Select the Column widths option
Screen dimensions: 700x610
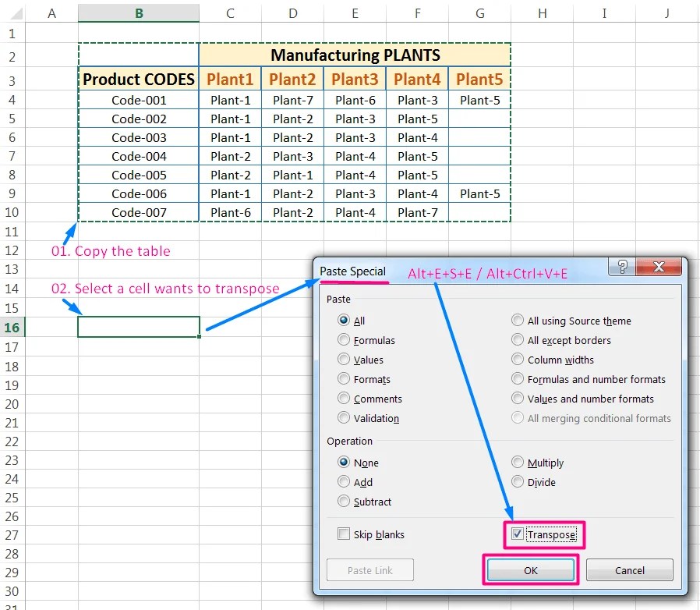[x=517, y=360]
